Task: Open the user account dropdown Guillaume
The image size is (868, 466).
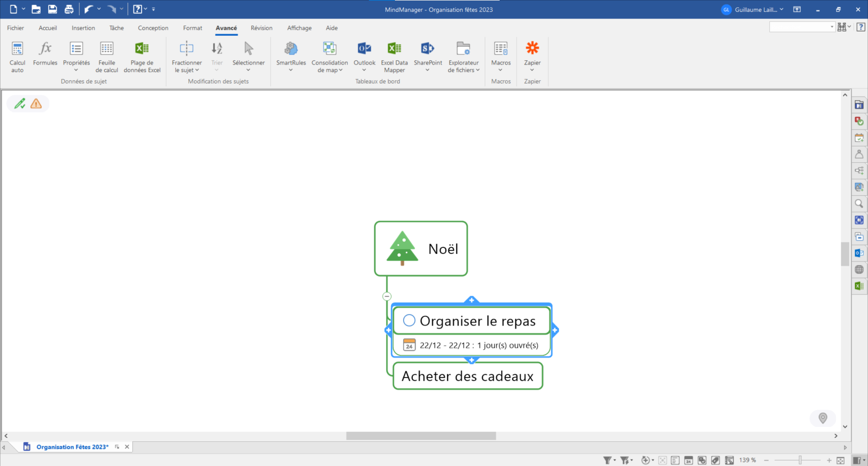Action: 752,10
